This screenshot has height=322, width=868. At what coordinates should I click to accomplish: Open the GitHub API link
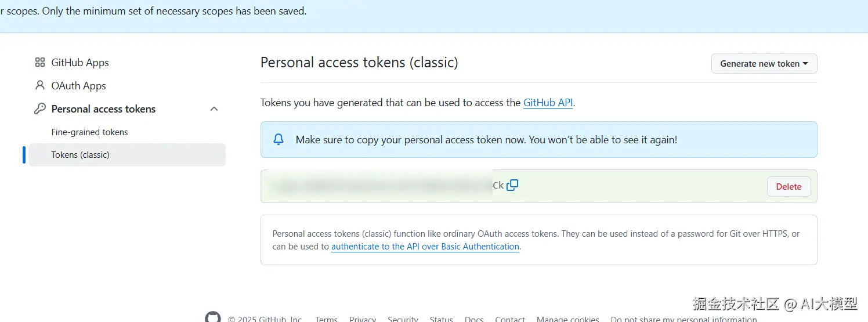(x=548, y=103)
